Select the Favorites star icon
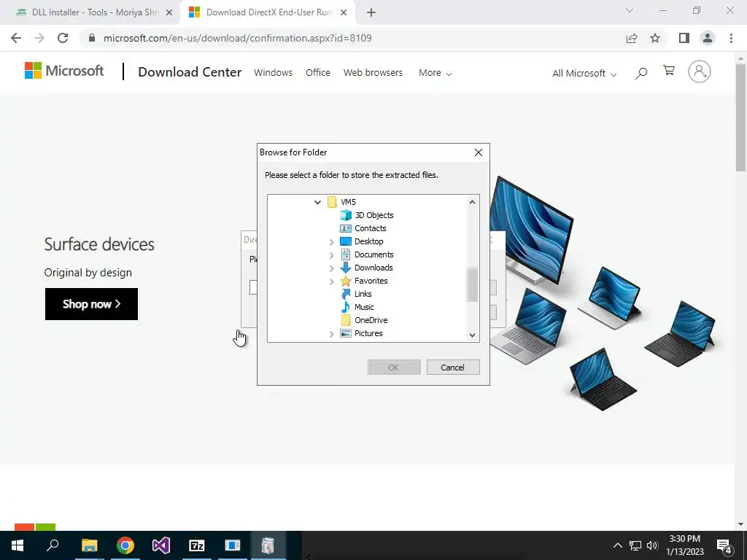 click(x=346, y=281)
